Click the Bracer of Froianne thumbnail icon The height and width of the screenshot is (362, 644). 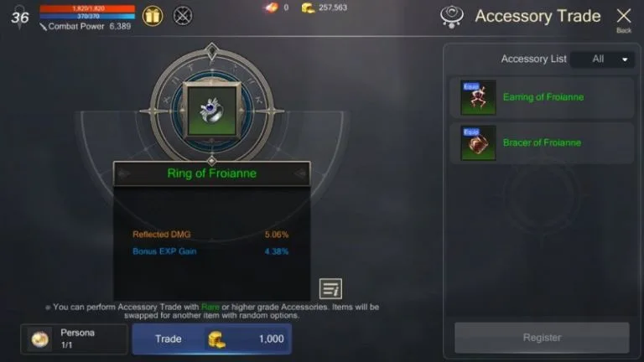[x=478, y=142]
